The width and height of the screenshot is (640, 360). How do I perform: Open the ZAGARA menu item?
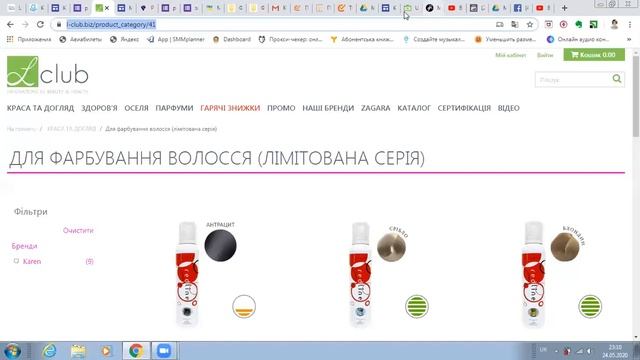pyautogui.click(x=376, y=108)
